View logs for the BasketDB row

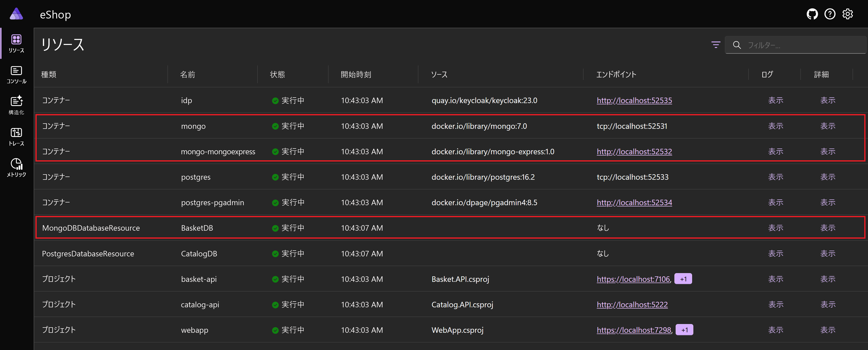[775, 228]
